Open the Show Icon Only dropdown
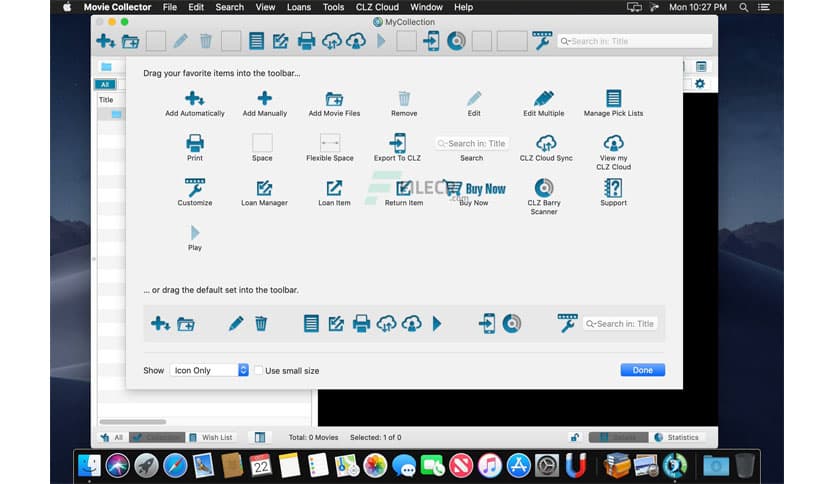Viewport: 836px width, 484px height. coord(209,370)
